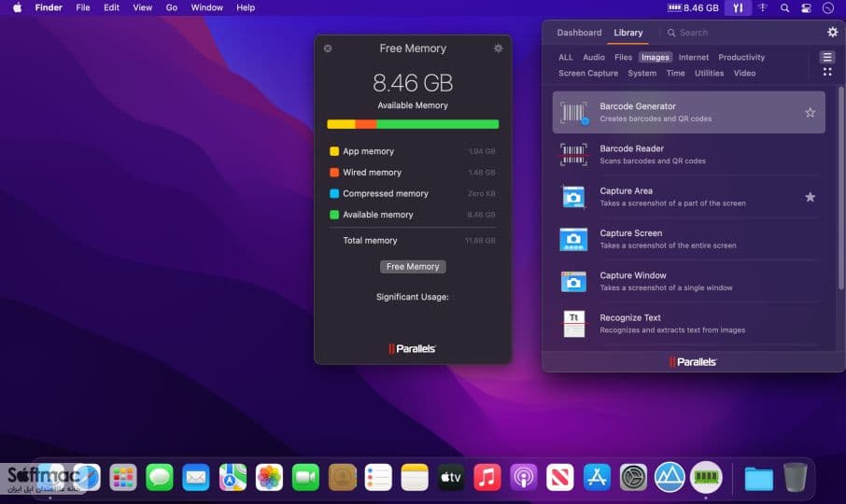846x504 pixels.
Task: Open Music from the Dock
Action: coord(487,477)
